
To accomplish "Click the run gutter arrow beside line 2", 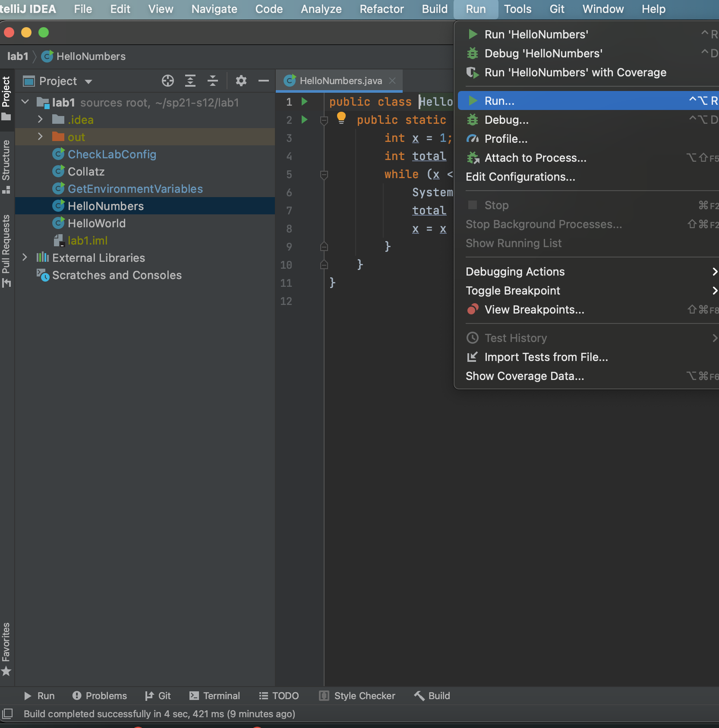I will pos(304,120).
